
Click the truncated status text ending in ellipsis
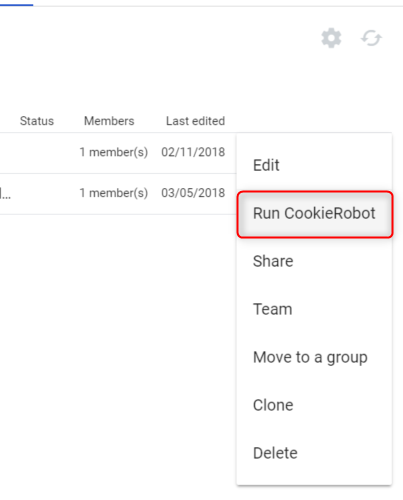[x=5, y=193]
